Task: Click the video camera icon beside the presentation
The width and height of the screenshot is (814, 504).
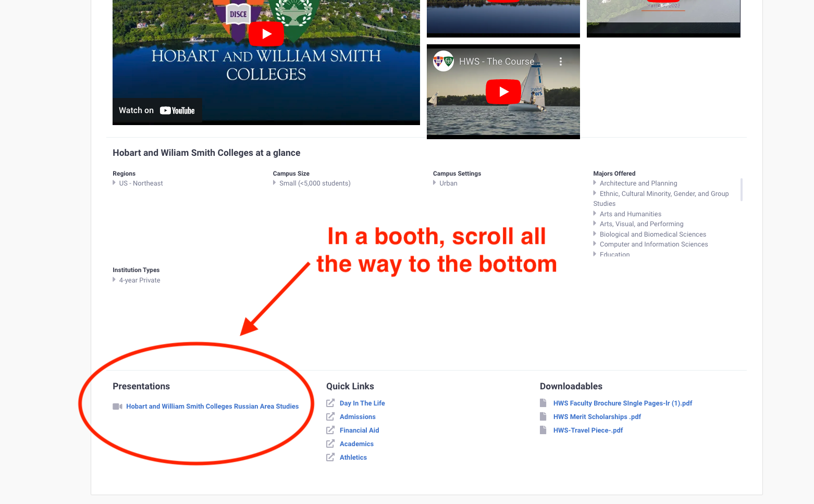Action: click(117, 407)
